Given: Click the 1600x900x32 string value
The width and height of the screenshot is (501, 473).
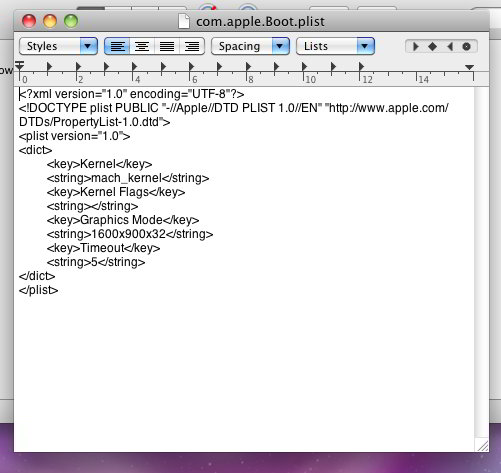Looking at the screenshot, I should 128,234.
